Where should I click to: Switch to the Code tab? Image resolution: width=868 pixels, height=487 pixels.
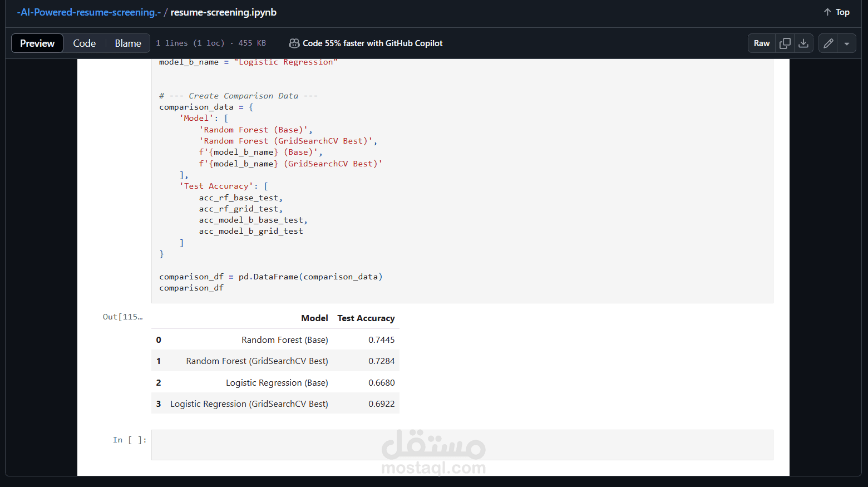point(85,43)
